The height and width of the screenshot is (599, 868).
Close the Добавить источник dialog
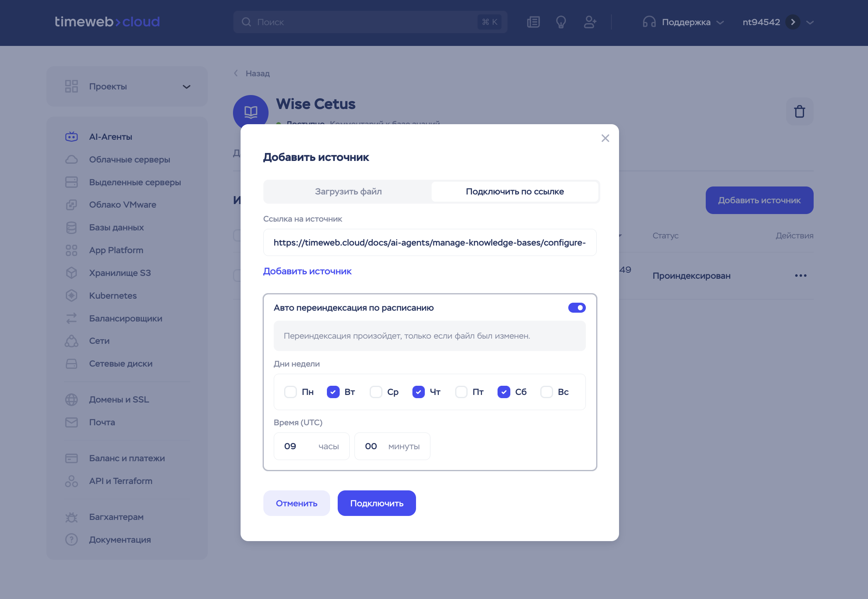point(605,138)
